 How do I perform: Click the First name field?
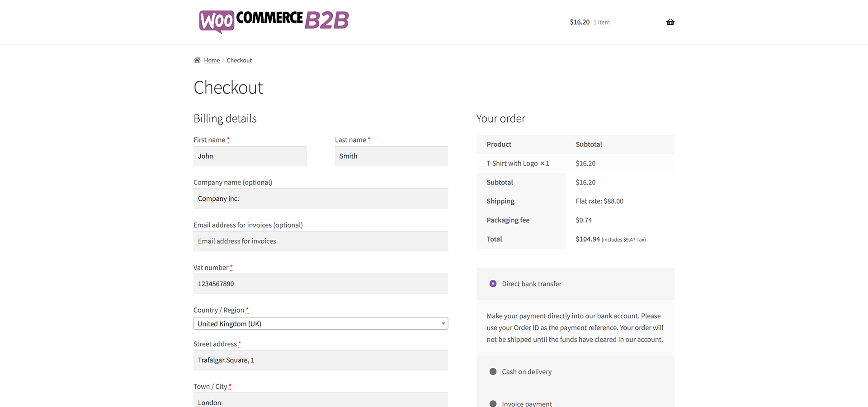(x=250, y=156)
